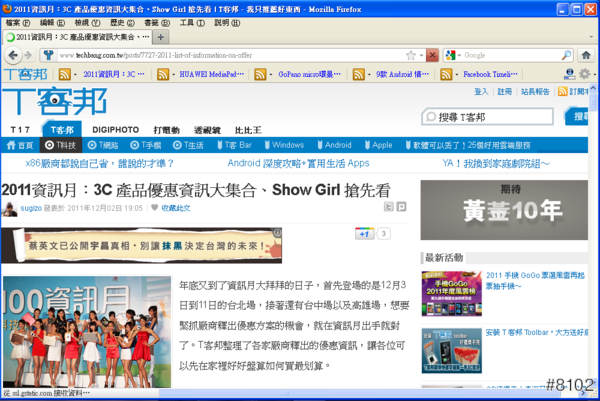Expand dropdown after 9款 Android RSS icon
600x401 pixels.
point(369,75)
